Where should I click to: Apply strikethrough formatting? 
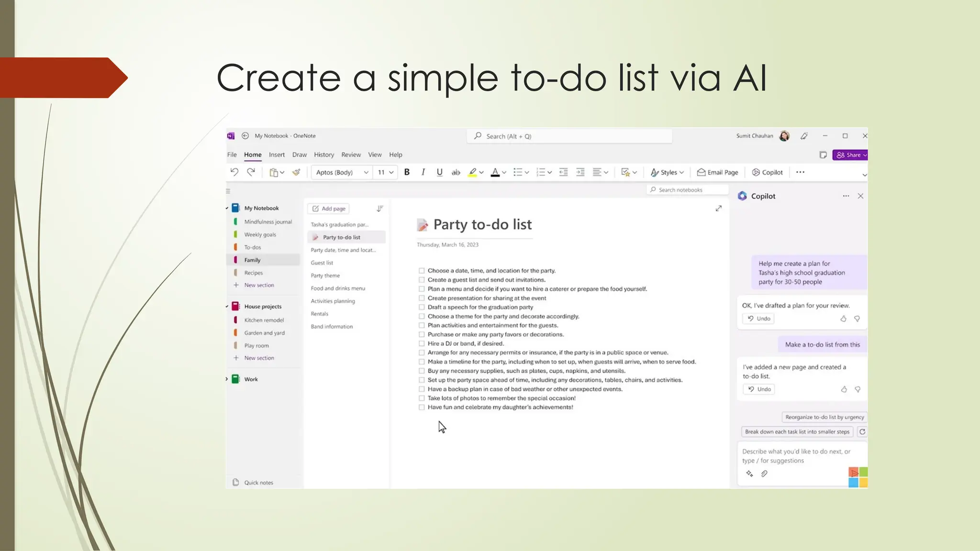(x=456, y=172)
